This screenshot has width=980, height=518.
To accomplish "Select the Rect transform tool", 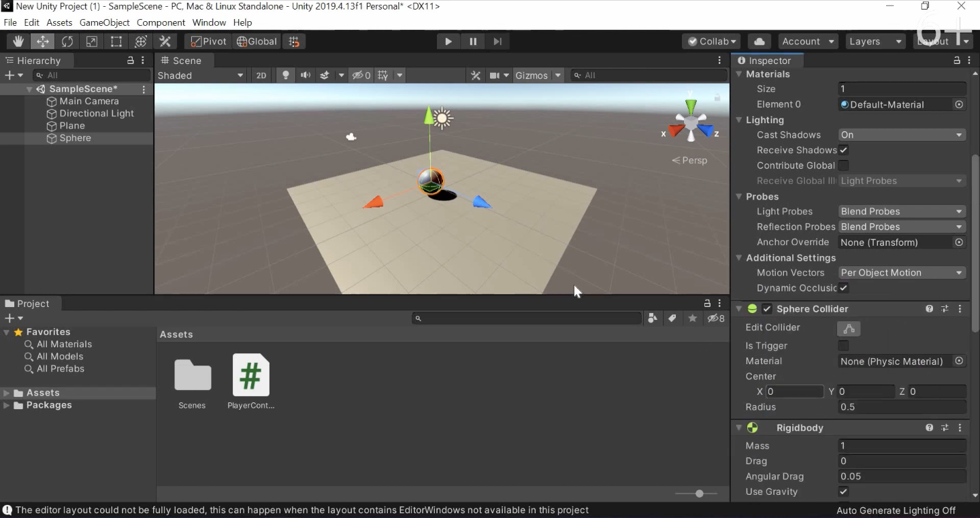I will pos(116,42).
